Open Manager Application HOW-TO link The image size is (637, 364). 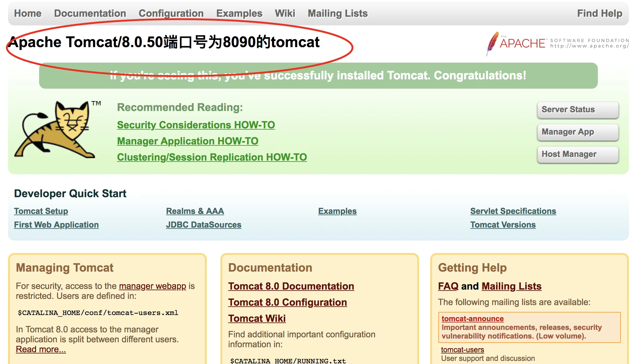[187, 141]
